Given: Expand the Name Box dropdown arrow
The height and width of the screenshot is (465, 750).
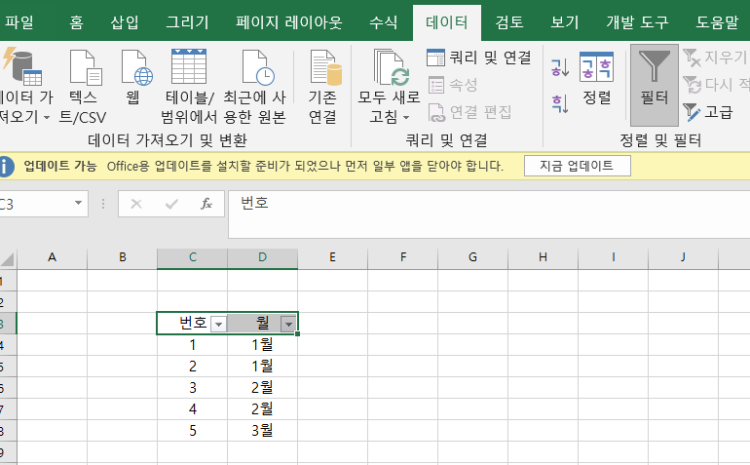Looking at the screenshot, I should [x=78, y=203].
